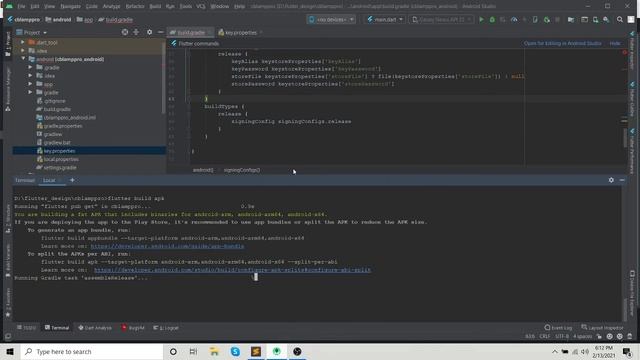Switch to key.properties editor tab
This screenshot has width=640, height=360.
coord(240,32)
